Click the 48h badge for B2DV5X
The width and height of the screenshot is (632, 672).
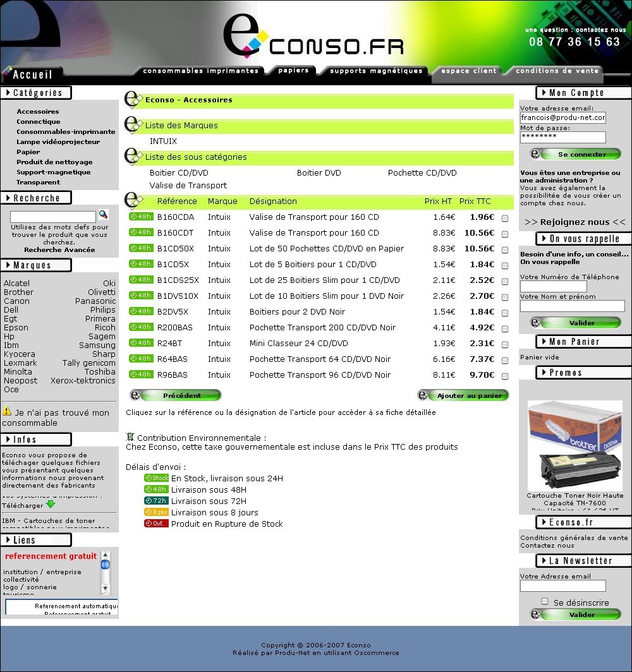[141, 311]
